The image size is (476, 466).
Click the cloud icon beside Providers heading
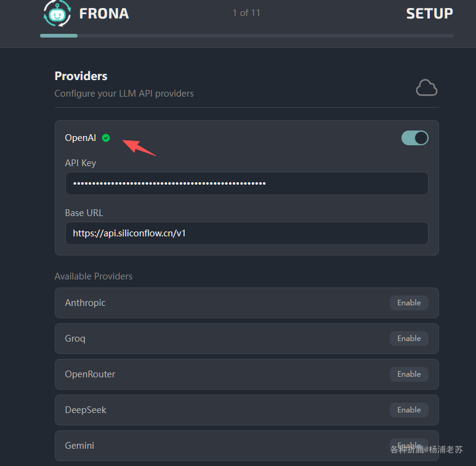click(x=426, y=88)
